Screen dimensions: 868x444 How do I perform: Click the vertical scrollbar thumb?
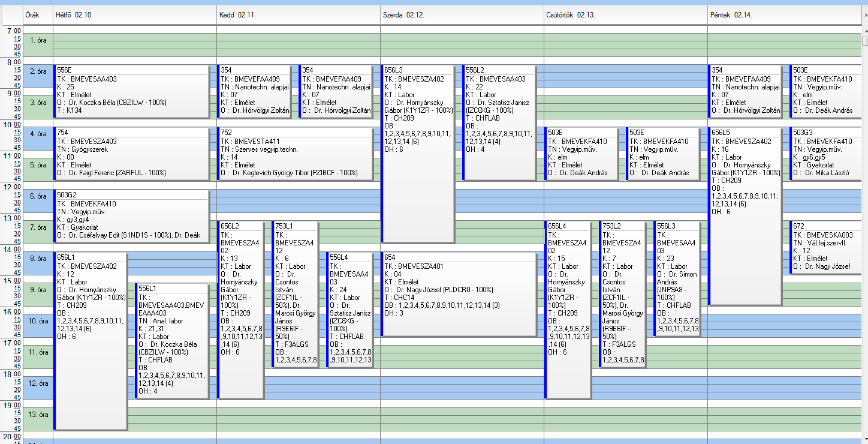[x=865, y=41]
